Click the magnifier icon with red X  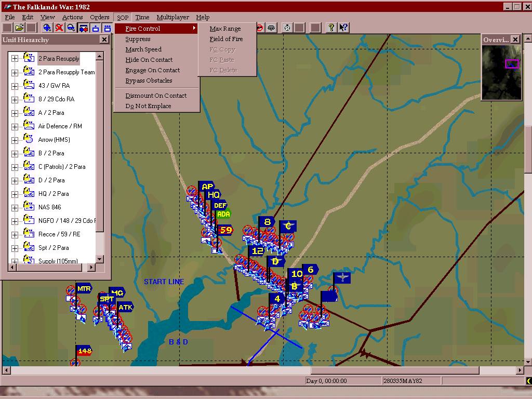click(x=59, y=28)
